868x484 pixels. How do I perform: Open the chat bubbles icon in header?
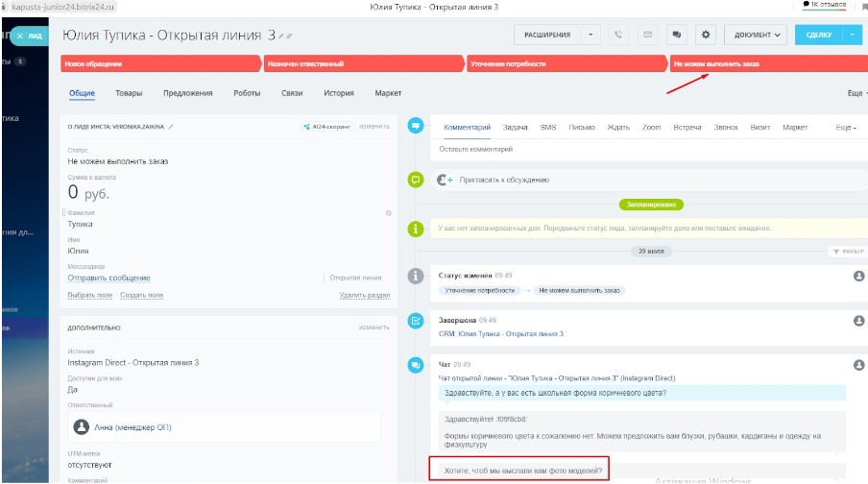point(677,35)
